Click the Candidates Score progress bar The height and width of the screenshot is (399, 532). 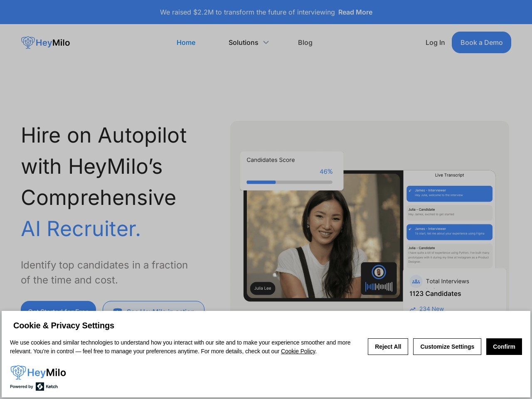pos(289,182)
